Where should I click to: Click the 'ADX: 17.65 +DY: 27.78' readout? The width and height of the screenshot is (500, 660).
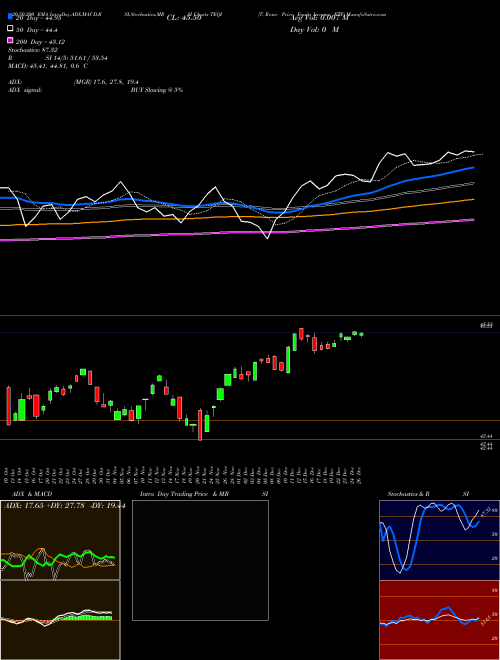(x=44, y=506)
